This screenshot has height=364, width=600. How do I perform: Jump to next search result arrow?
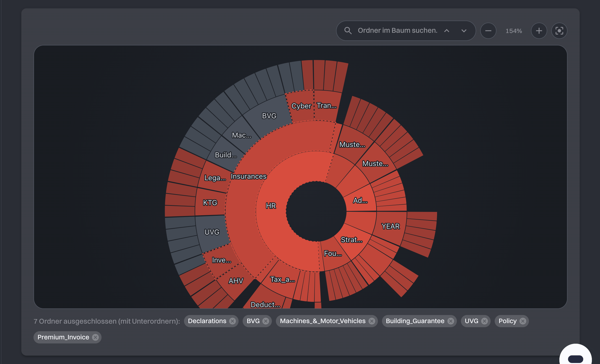click(x=464, y=31)
